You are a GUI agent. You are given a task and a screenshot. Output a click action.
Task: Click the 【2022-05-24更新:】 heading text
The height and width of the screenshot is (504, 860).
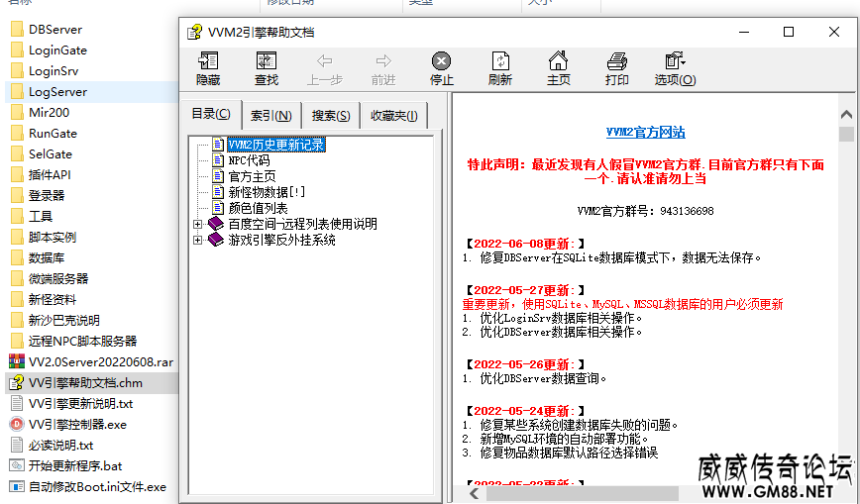click(x=525, y=411)
